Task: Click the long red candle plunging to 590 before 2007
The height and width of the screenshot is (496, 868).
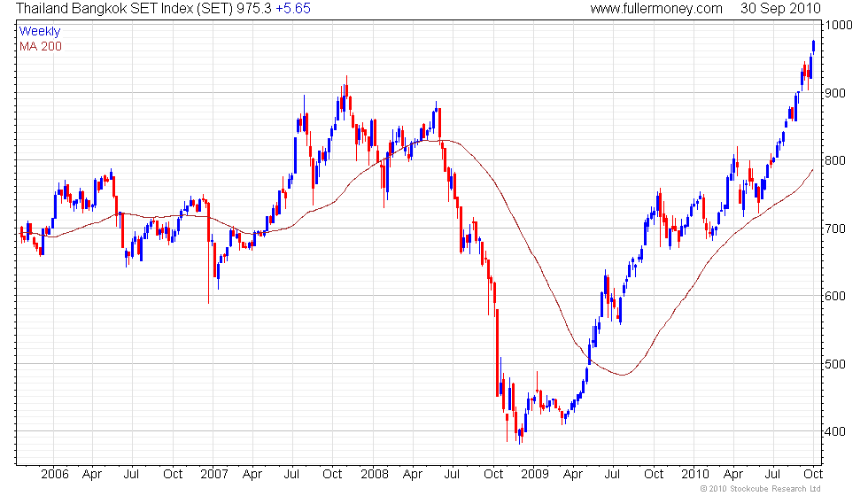Action: pos(209,252)
